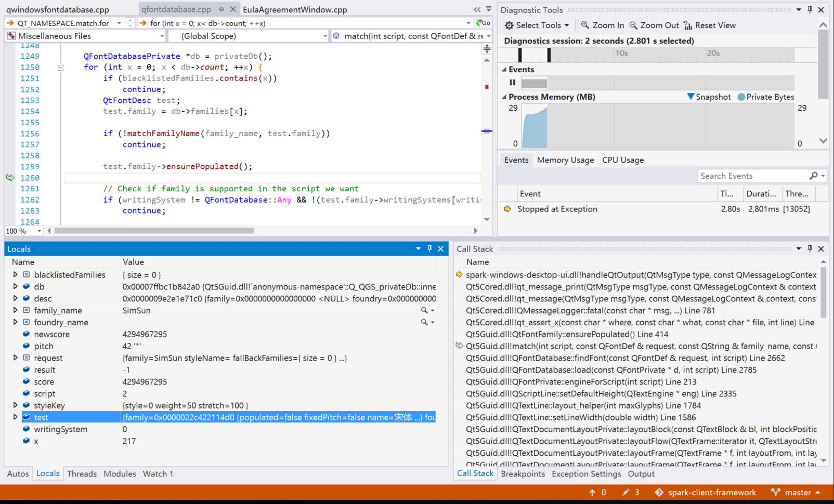
Task: Switch to the Memory Usage tab
Action: click(x=565, y=160)
